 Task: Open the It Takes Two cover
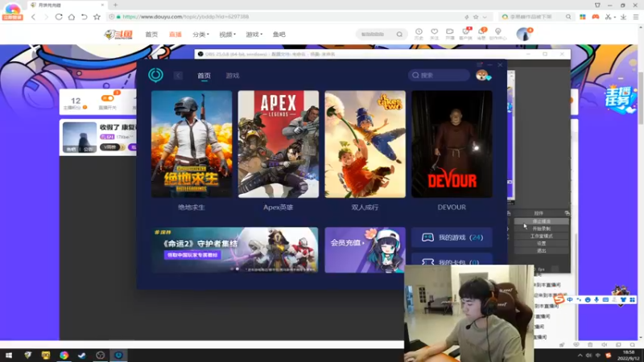click(365, 144)
